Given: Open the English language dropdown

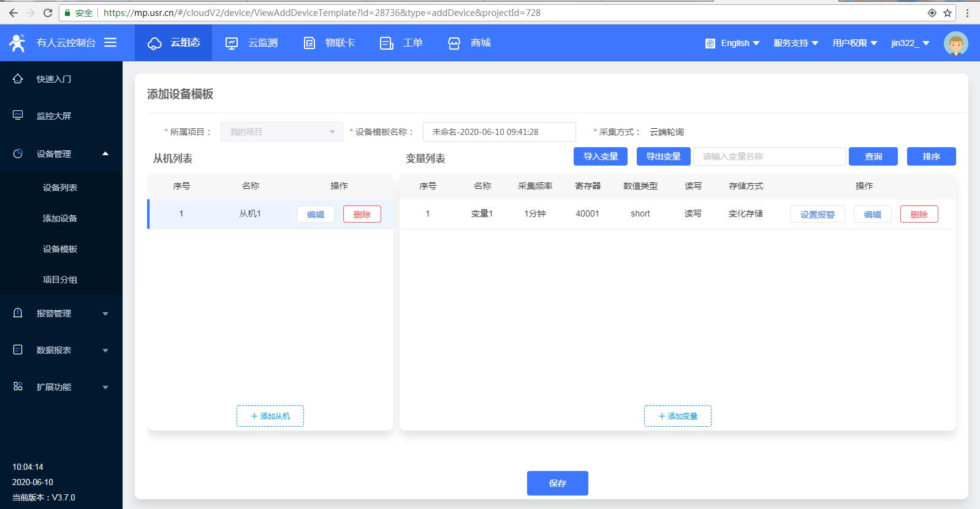Looking at the screenshot, I should click(733, 43).
